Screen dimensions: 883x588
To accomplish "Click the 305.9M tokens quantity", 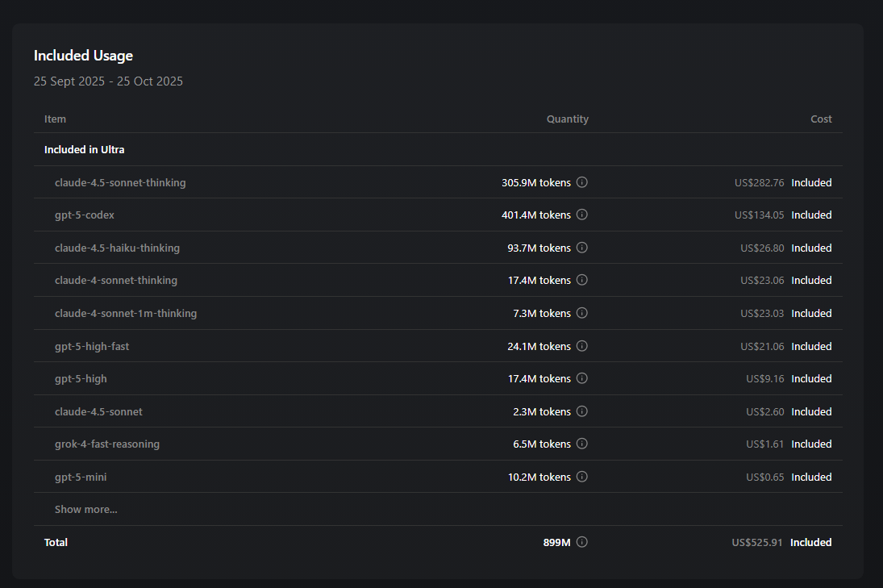I will pos(536,182).
